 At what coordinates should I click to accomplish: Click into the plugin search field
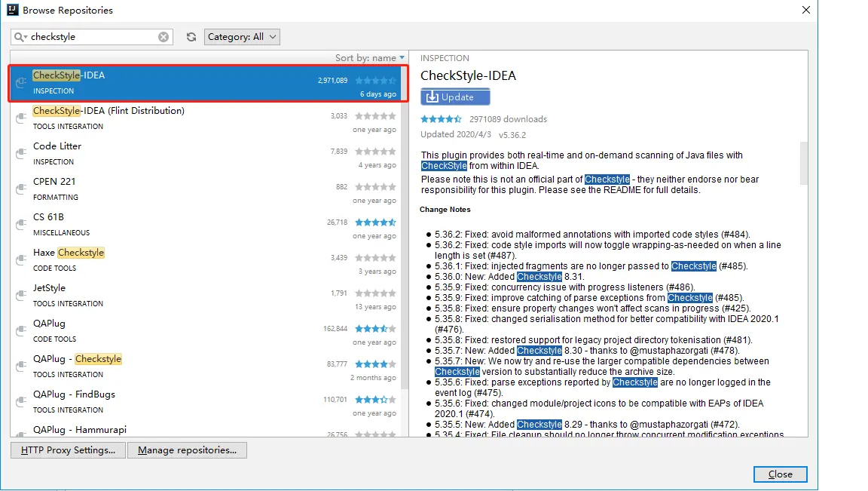pyautogui.click(x=92, y=36)
